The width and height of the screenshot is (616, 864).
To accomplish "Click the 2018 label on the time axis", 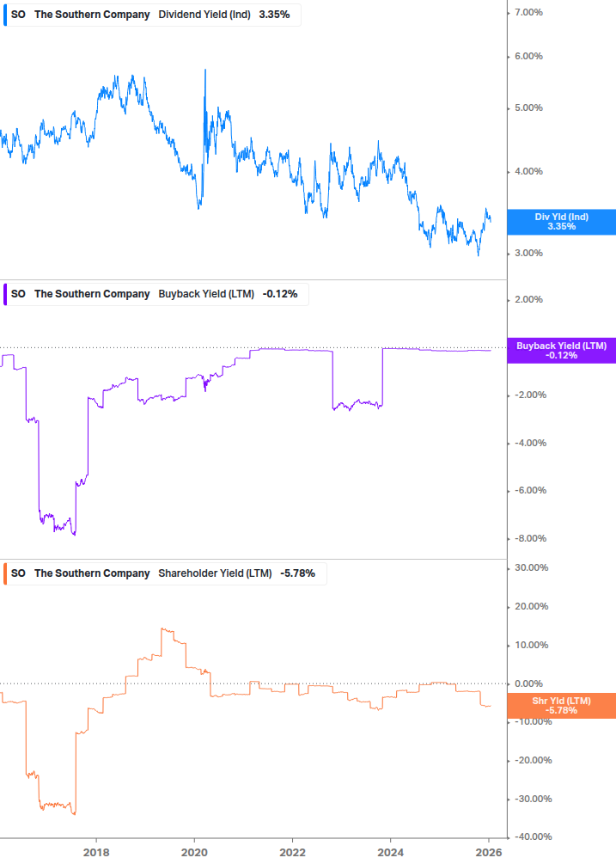I will click(96, 851).
